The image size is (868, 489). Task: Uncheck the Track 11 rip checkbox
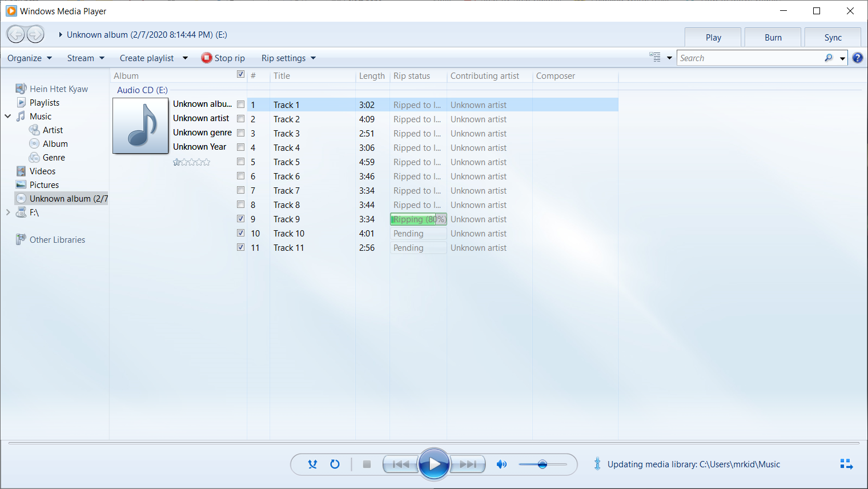tap(240, 247)
